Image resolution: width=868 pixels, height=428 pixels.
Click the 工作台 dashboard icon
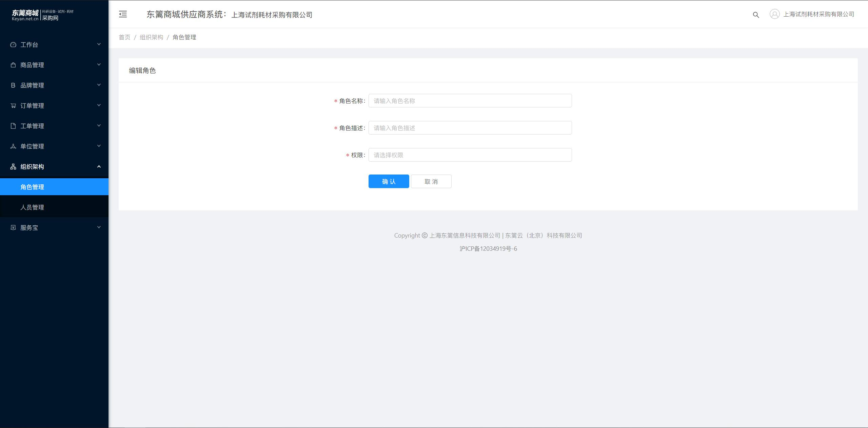(x=13, y=44)
